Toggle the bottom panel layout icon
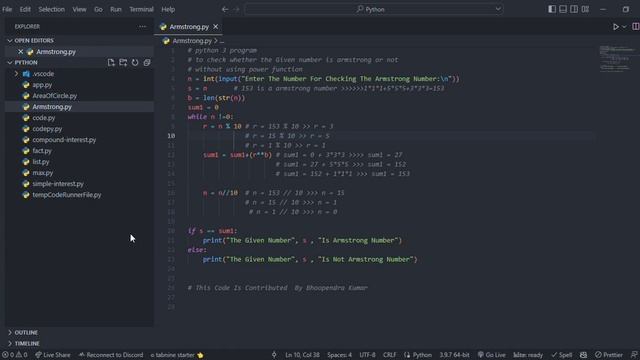640x360 pixels. (563, 9)
